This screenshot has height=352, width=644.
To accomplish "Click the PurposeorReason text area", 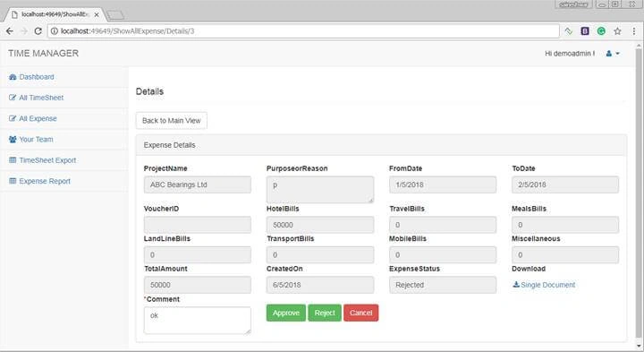I will pyautogui.click(x=320, y=190).
